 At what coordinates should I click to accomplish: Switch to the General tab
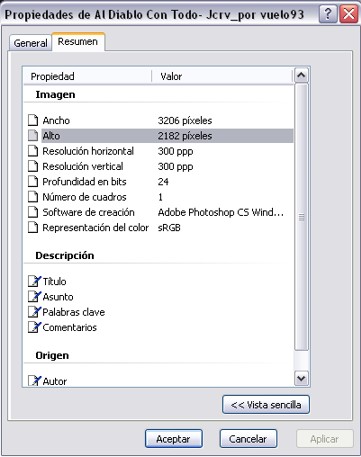click(30, 43)
